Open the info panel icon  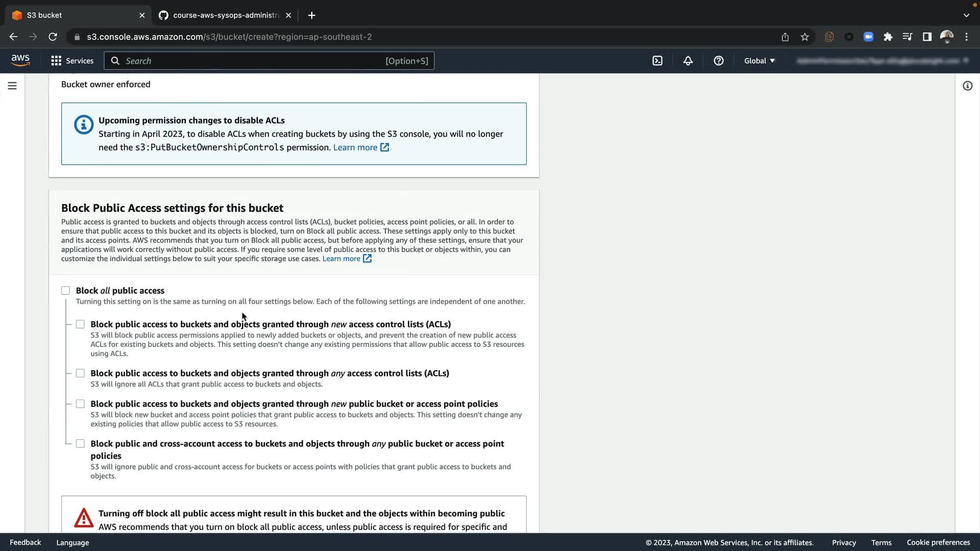point(967,86)
